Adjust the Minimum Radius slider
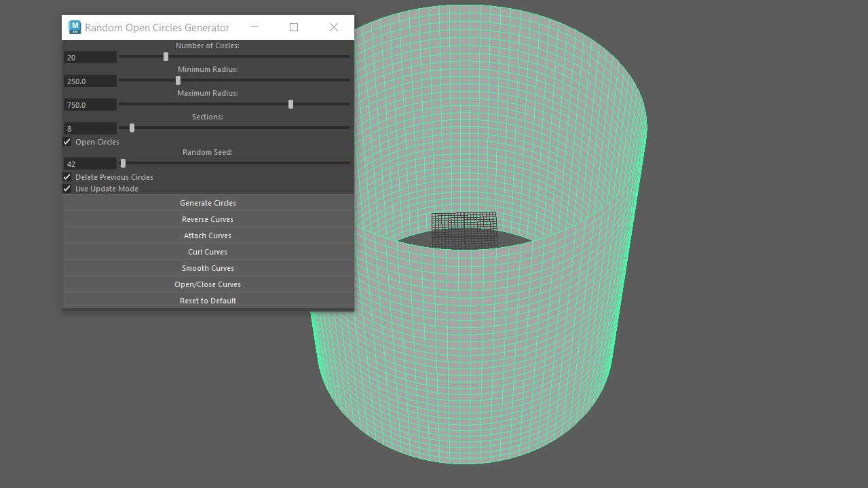Screen dimensions: 868x488 (177, 80)
